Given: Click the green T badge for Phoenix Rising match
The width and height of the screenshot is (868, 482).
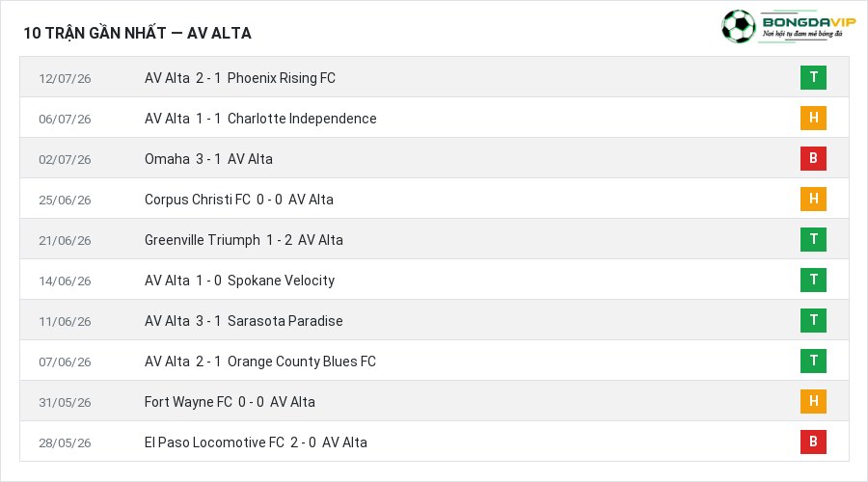Looking at the screenshot, I should (x=813, y=77).
